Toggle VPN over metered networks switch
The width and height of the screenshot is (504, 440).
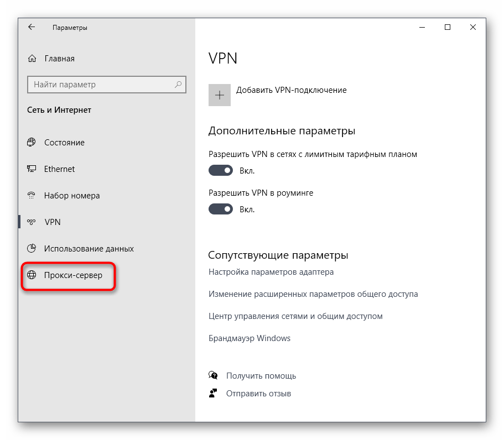(x=221, y=171)
